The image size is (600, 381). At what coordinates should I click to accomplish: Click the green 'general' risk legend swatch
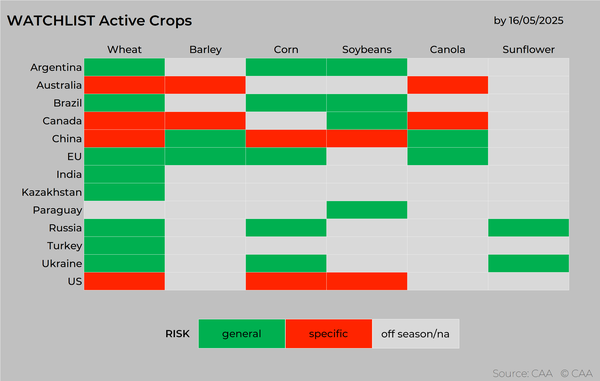pyautogui.click(x=242, y=334)
